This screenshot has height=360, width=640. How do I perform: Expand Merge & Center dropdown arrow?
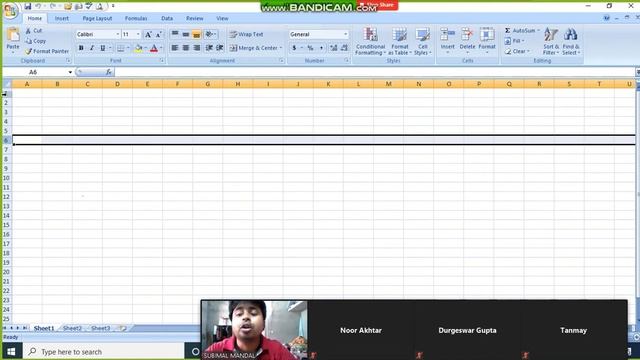pyautogui.click(x=281, y=48)
